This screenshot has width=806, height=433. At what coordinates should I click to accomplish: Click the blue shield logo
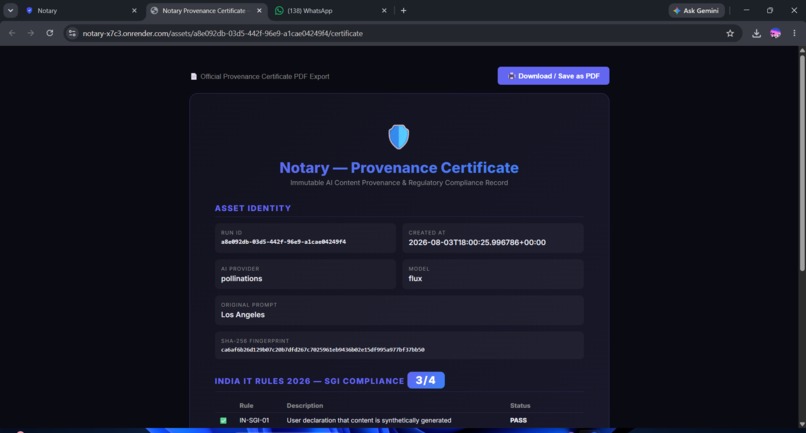point(398,137)
